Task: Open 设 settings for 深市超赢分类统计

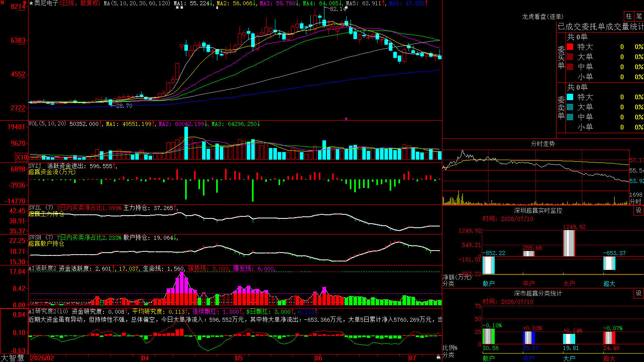Action: pyautogui.click(x=639, y=293)
